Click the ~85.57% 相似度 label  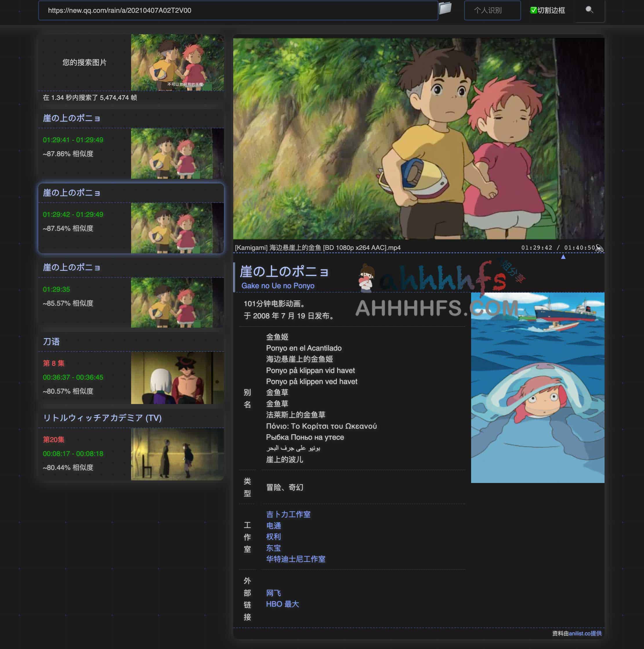[x=68, y=304]
